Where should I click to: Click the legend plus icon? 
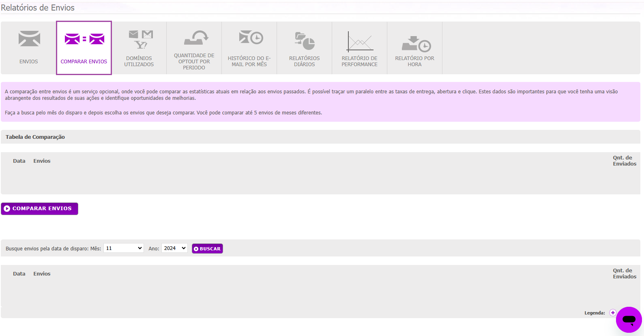click(x=613, y=313)
